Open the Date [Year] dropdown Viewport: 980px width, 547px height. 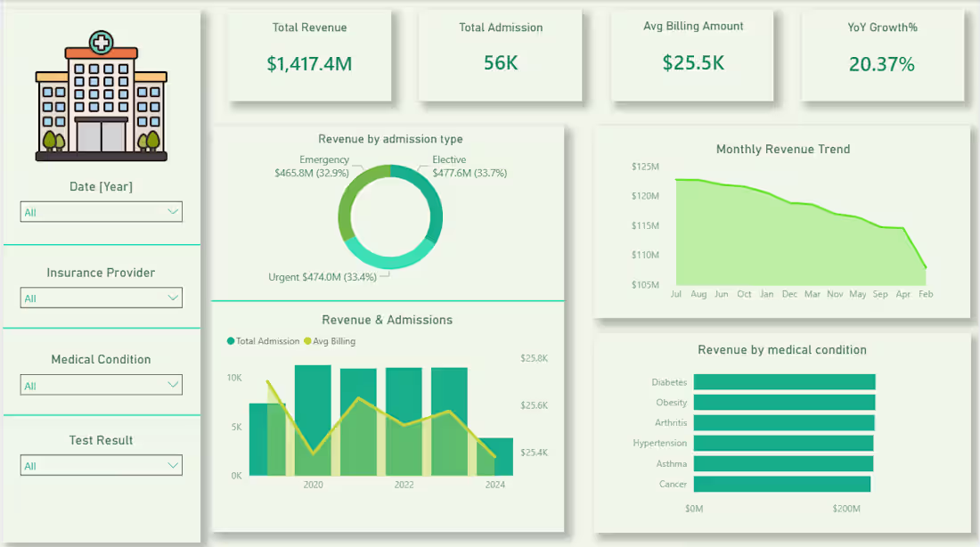[x=102, y=212]
